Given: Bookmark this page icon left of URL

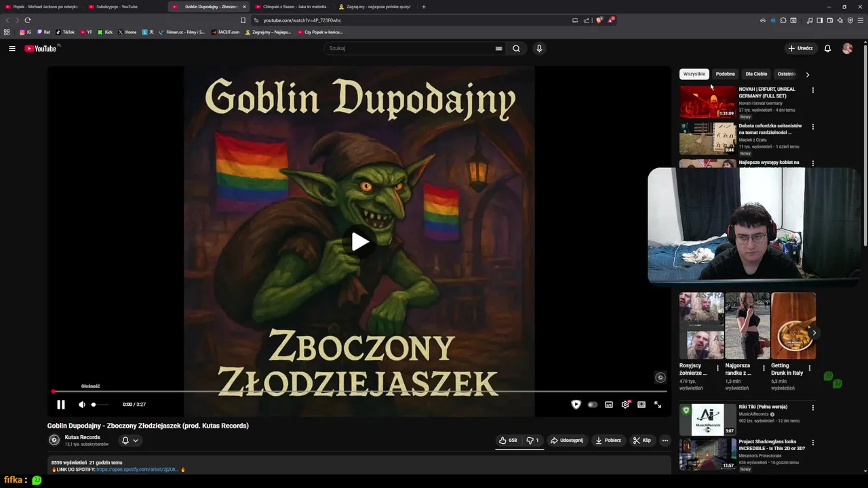Looking at the screenshot, I should click(x=243, y=20).
